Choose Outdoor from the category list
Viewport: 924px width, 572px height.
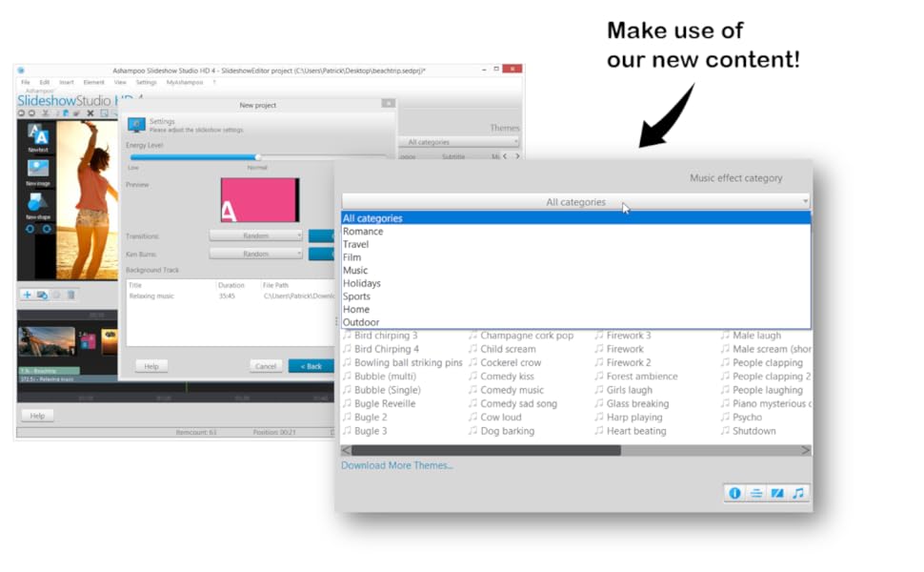point(575,322)
